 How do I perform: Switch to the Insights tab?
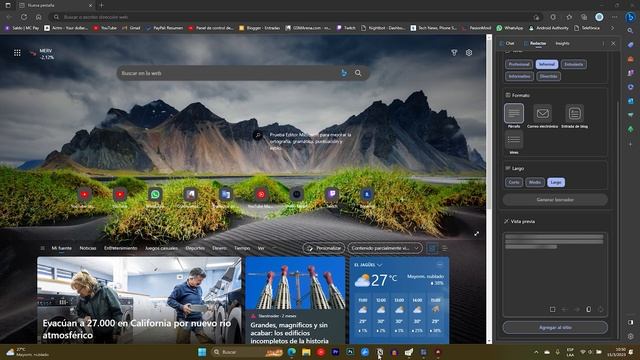(x=562, y=43)
